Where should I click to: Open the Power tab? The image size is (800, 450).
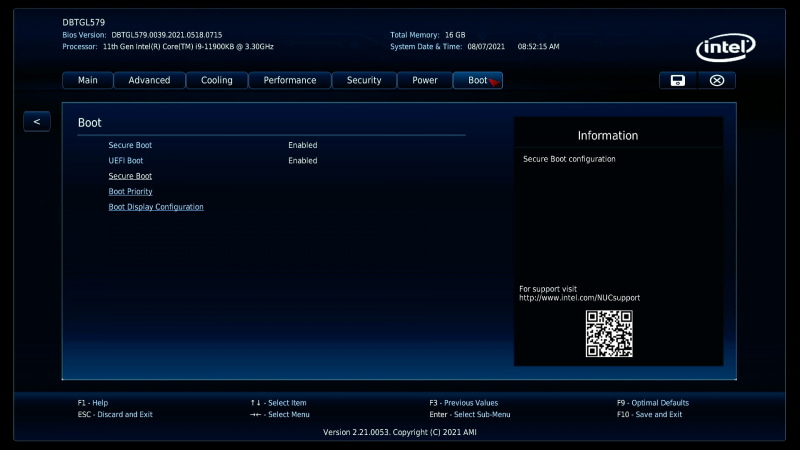coord(425,81)
